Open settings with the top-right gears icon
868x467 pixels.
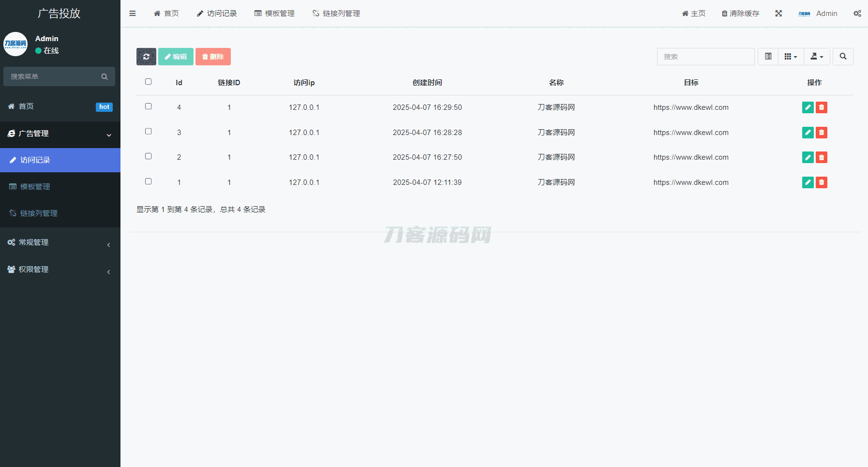tap(857, 14)
